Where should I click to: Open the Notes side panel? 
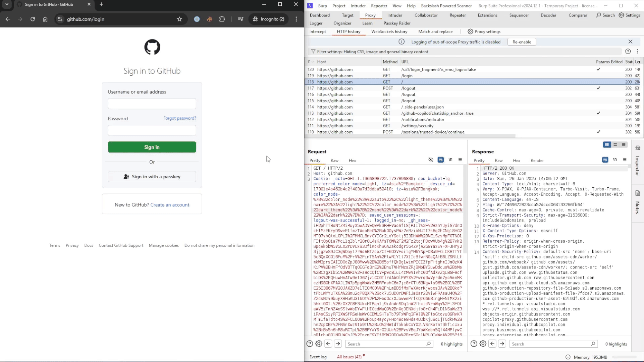(638, 202)
